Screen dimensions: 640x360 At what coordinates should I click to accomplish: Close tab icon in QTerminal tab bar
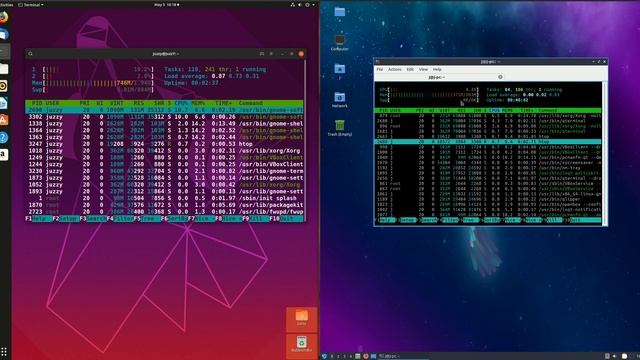tap(500, 77)
